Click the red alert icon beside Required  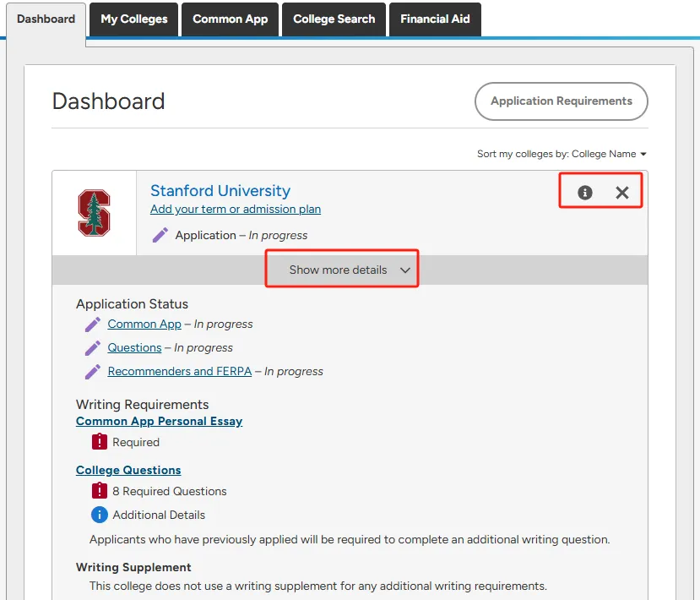coord(100,442)
